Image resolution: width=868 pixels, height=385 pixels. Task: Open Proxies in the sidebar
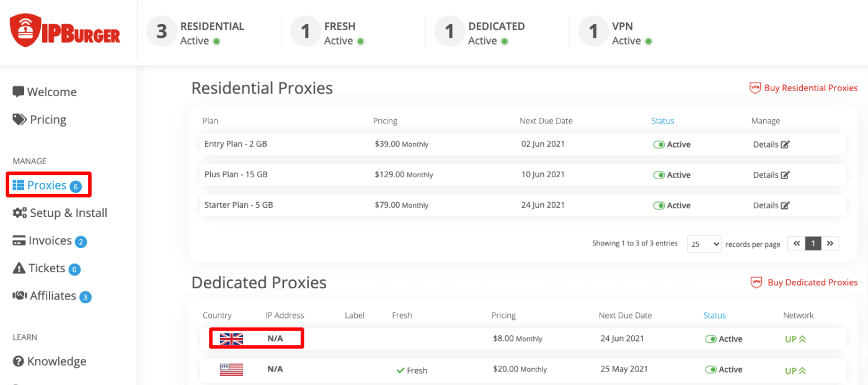pos(47,185)
